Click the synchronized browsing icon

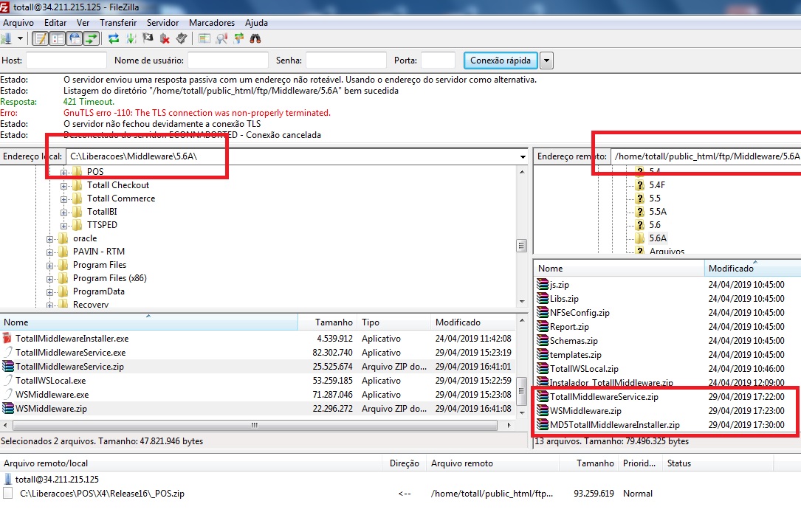238,38
